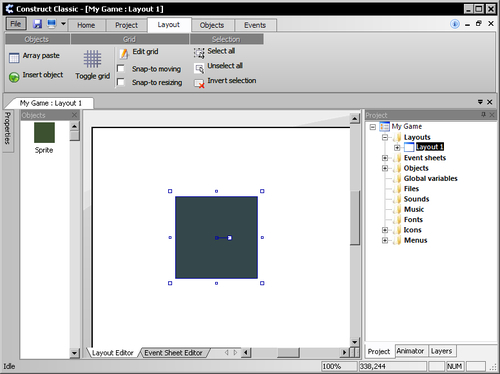Close the My Game : Layout 1 document tab
Viewport: 500px width, 374px height.
click(x=489, y=102)
